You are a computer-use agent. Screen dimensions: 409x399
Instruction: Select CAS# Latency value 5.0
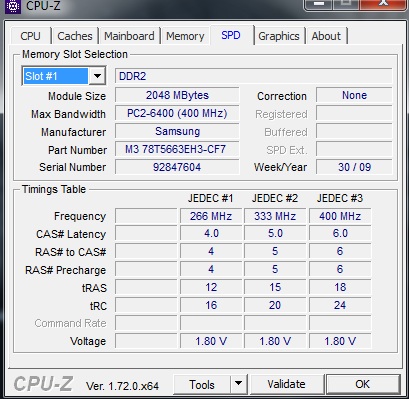point(275,233)
